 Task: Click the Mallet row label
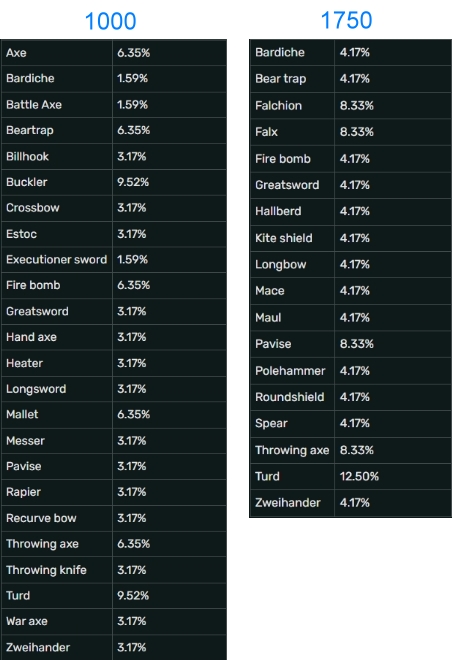click(22, 415)
